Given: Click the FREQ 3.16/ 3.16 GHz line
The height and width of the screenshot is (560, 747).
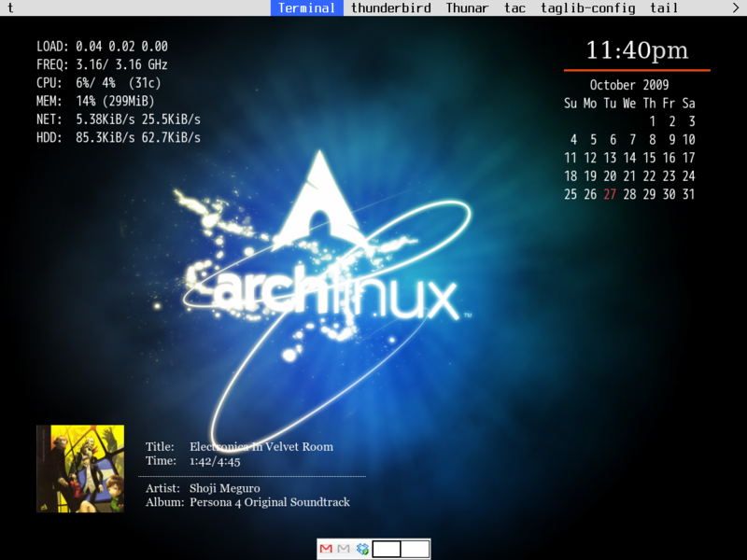Looking at the screenshot, I should (102, 64).
